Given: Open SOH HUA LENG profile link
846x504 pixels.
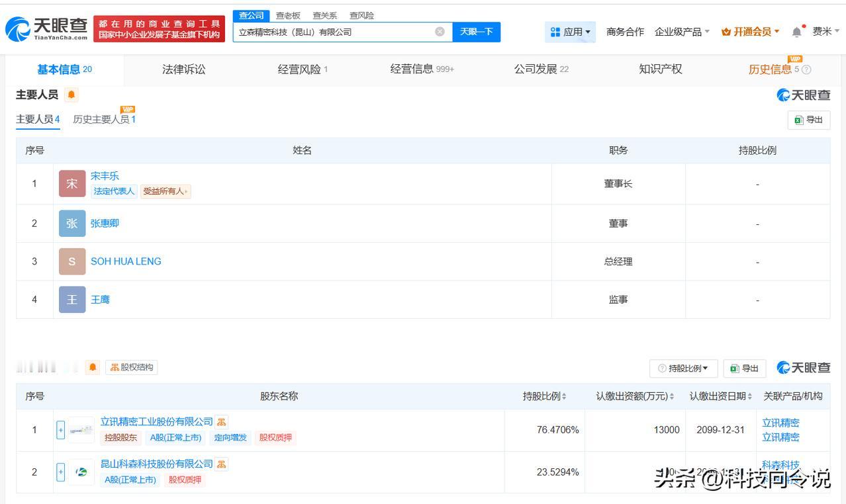Looking at the screenshot, I should point(126,261).
